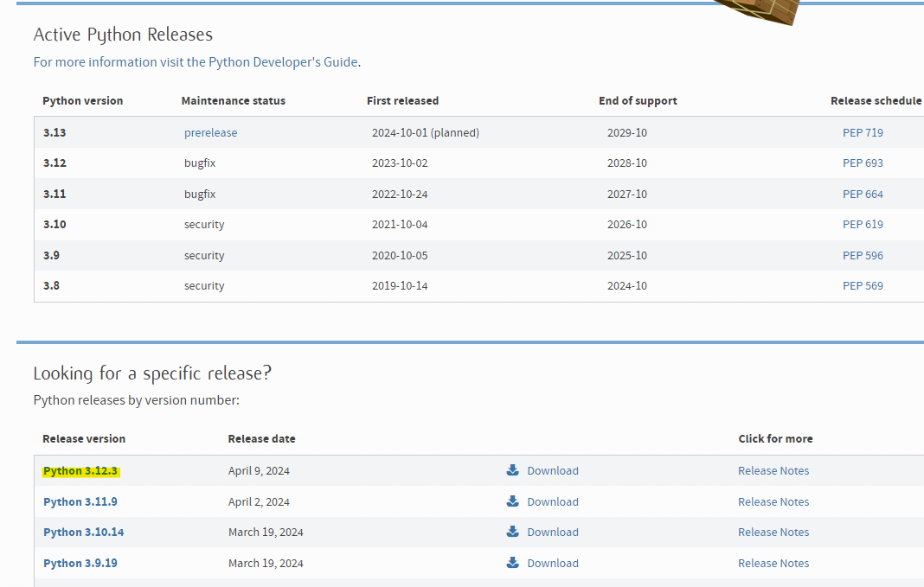Screen dimensions: 924x587
Task: Click the Looking for a specific release heading
Action: coord(152,373)
